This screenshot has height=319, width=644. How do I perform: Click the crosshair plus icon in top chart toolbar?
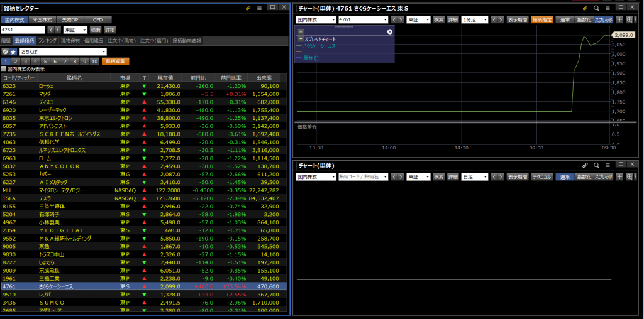coord(619,19)
